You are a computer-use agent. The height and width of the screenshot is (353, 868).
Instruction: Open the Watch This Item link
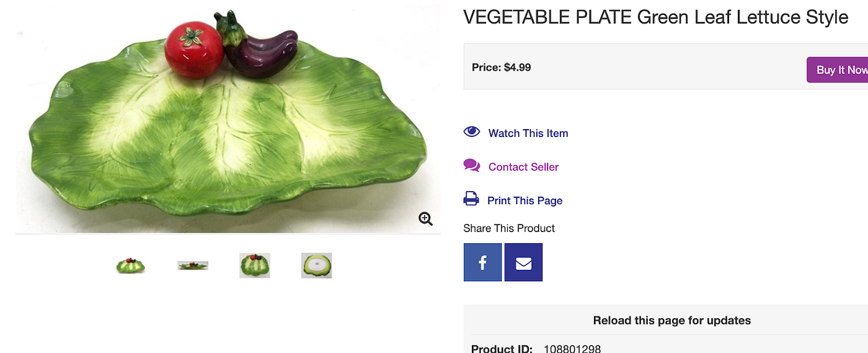pos(528,133)
